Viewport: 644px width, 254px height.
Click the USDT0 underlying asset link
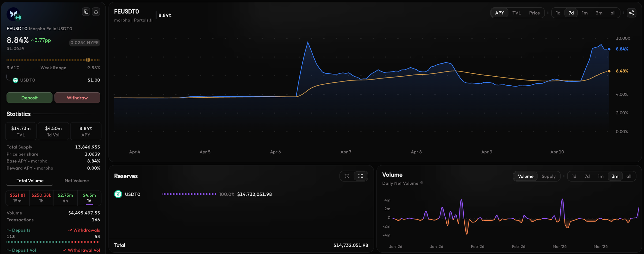point(27,80)
